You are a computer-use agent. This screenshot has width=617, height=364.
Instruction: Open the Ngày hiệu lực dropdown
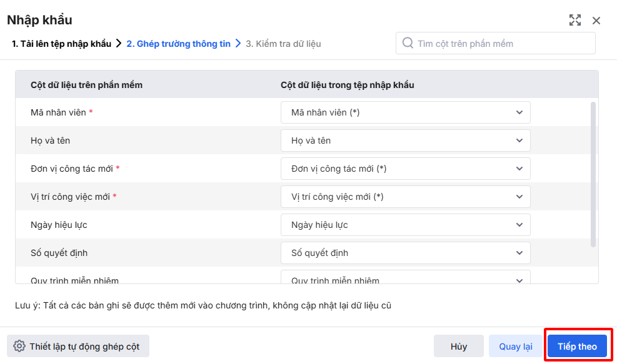pos(405,225)
